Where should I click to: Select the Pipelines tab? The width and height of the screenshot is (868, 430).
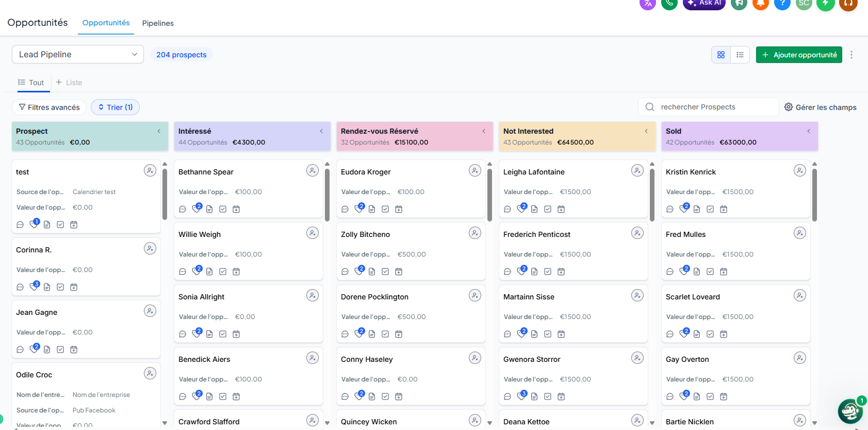(x=158, y=23)
